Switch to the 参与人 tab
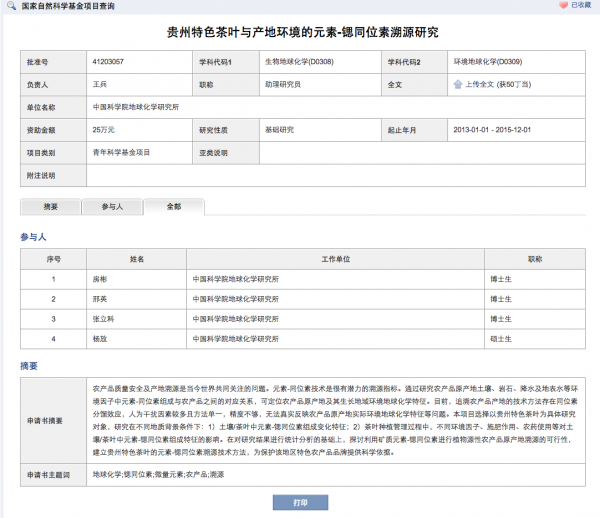The image size is (600, 518). pos(112,207)
